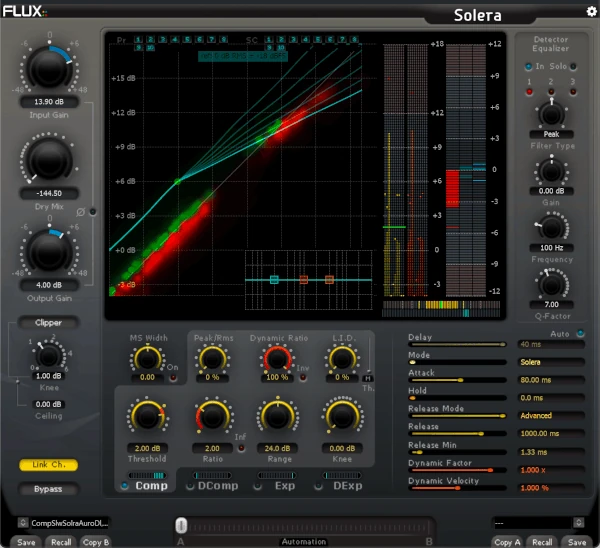Image resolution: width=600 pixels, height=548 pixels.
Task: Click Ceiling value field 0.00 dB
Action: (x=49, y=404)
